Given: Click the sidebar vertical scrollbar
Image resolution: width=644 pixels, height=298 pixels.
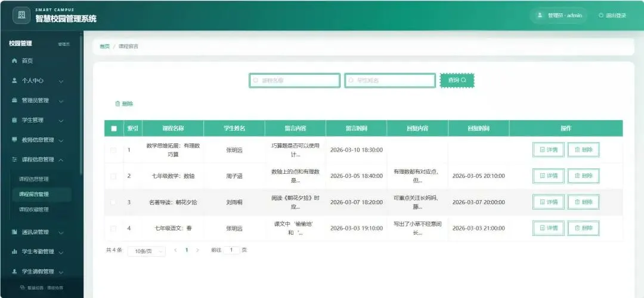Looking at the screenshot, I should pos(81,105).
